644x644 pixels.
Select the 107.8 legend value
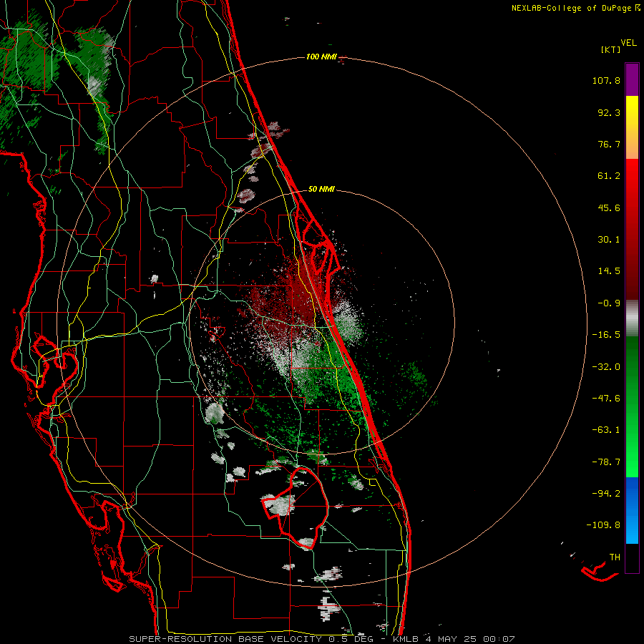(606, 80)
